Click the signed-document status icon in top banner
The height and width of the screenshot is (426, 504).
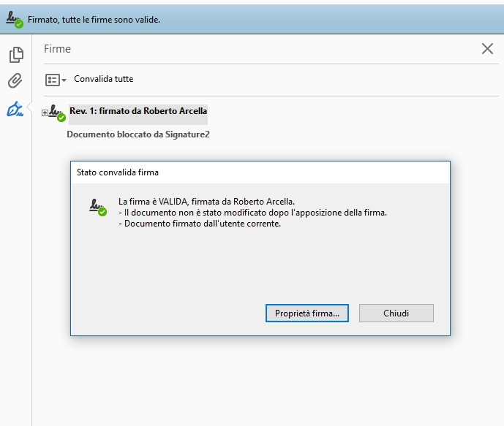pos(14,20)
